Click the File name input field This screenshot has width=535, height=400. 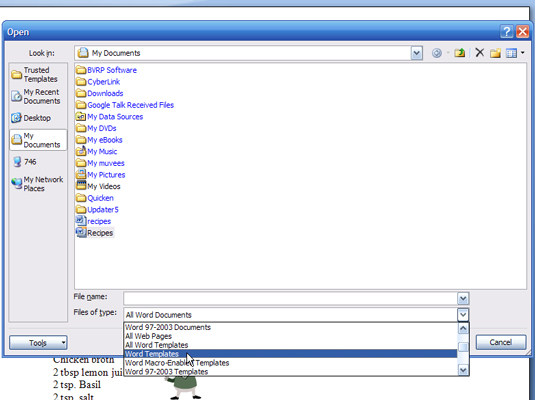tap(290, 298)
